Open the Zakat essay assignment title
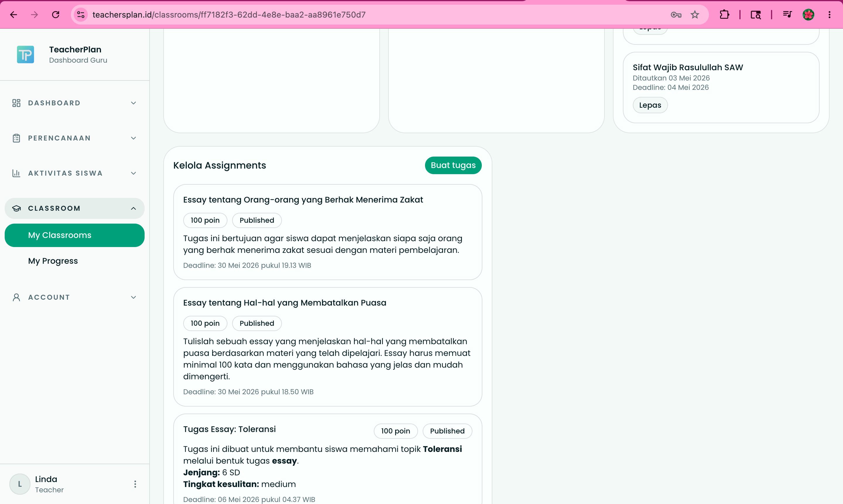Image resolution: width=843 pixels, height=504 pixels. 303,200
